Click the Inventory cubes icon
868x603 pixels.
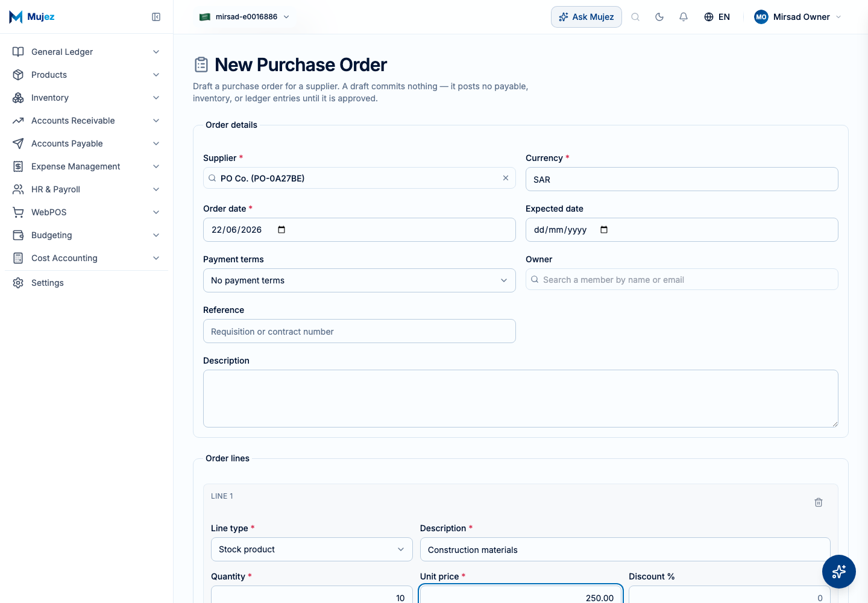(18, 98)
